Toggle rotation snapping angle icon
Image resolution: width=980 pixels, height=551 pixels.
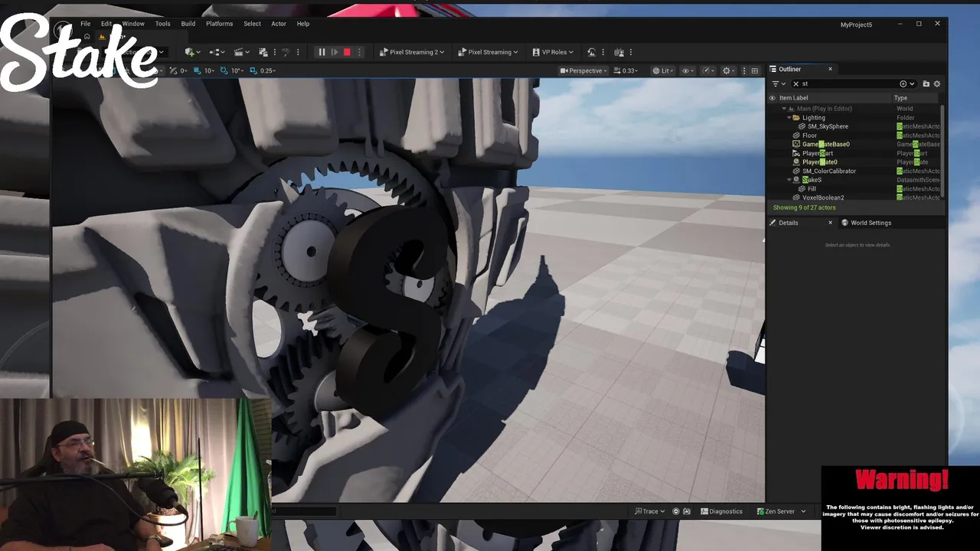pos(173,70)
